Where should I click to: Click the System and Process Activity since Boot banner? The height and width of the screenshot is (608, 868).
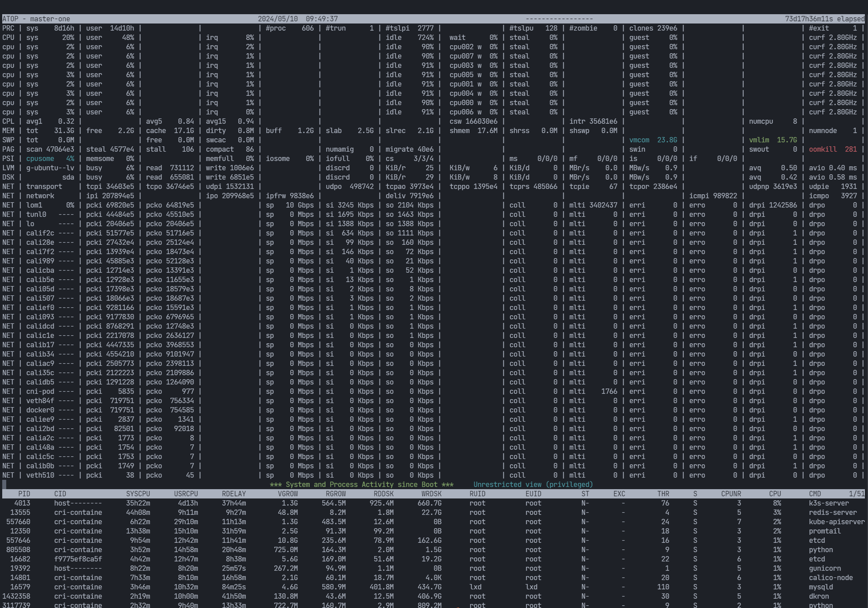click(x=362, y=484)
